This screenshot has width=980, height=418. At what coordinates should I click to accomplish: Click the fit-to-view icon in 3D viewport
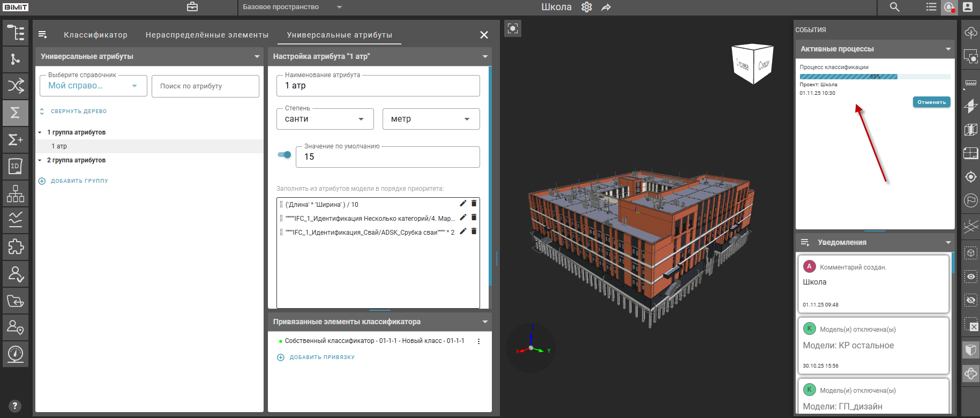(513, 28)
